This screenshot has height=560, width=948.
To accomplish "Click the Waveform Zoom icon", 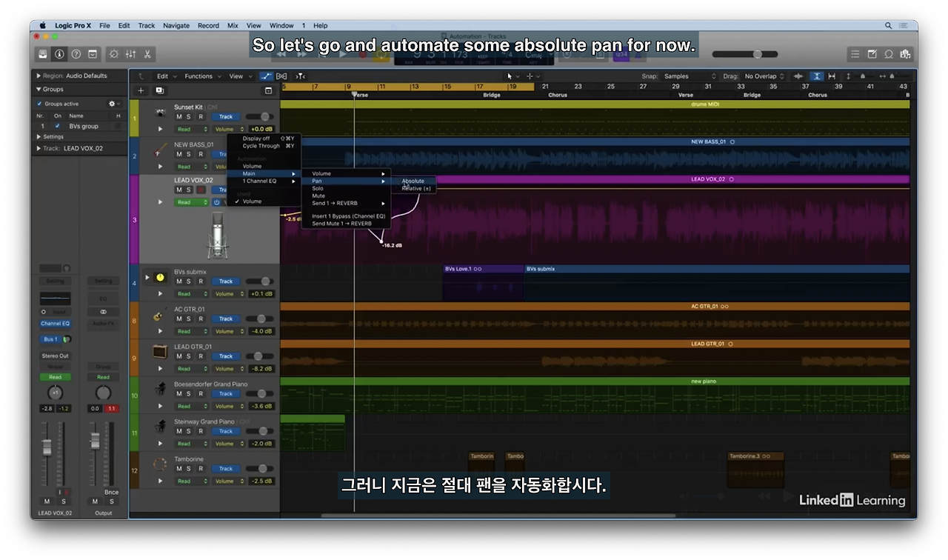I will point(798,76).
